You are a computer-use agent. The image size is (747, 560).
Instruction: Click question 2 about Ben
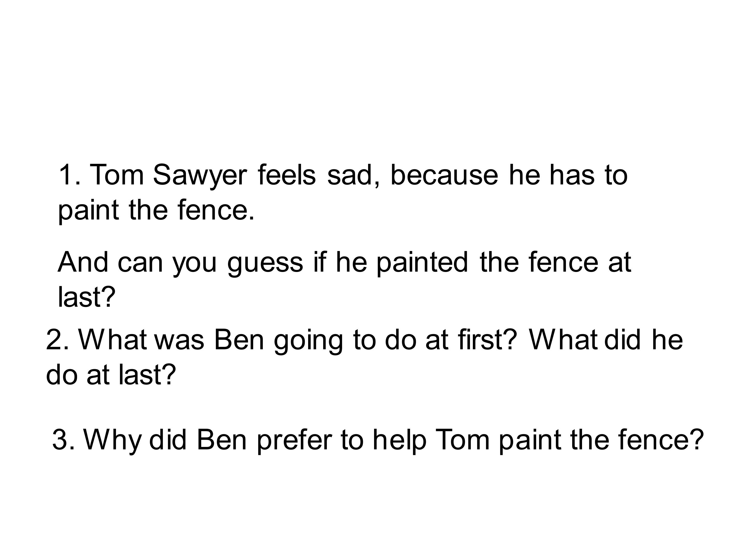(x=364, y=340)
